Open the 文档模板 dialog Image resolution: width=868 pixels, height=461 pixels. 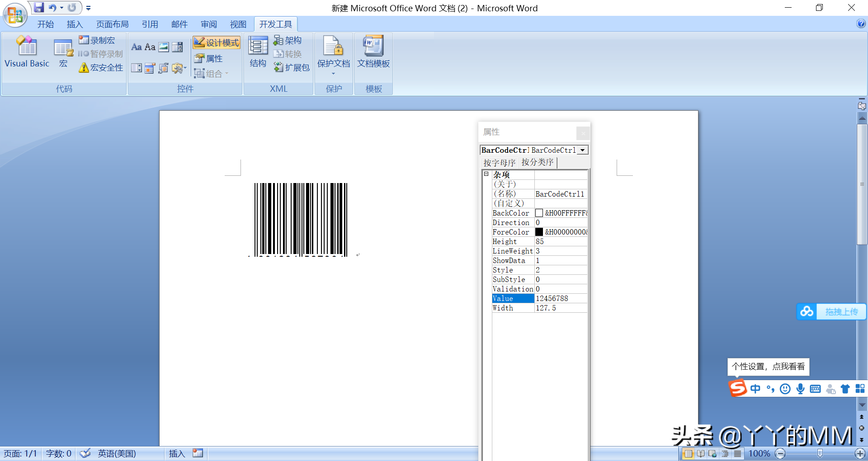[x=373, y=52]
